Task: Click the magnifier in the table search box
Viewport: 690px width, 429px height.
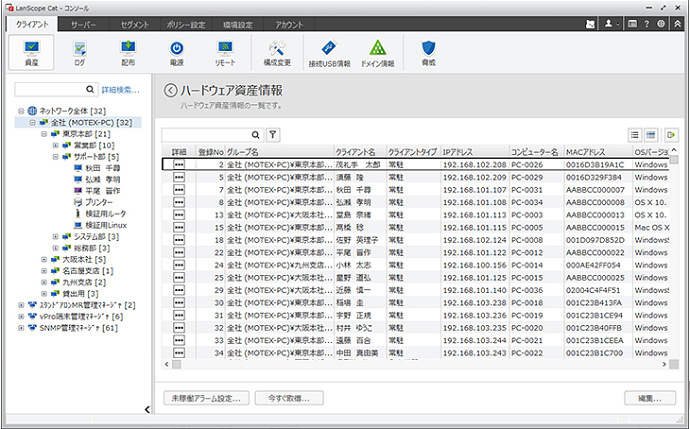Action: (255, 135)
